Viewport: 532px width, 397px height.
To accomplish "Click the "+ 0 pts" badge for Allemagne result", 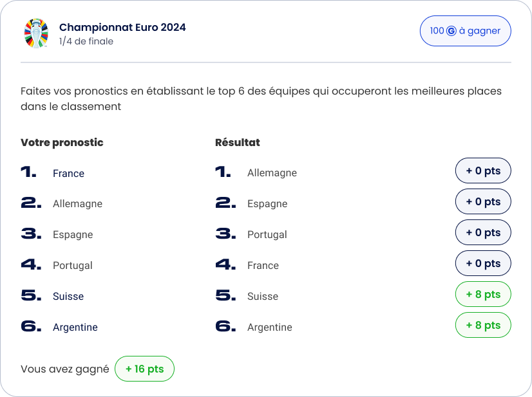I will click(483, 171).
